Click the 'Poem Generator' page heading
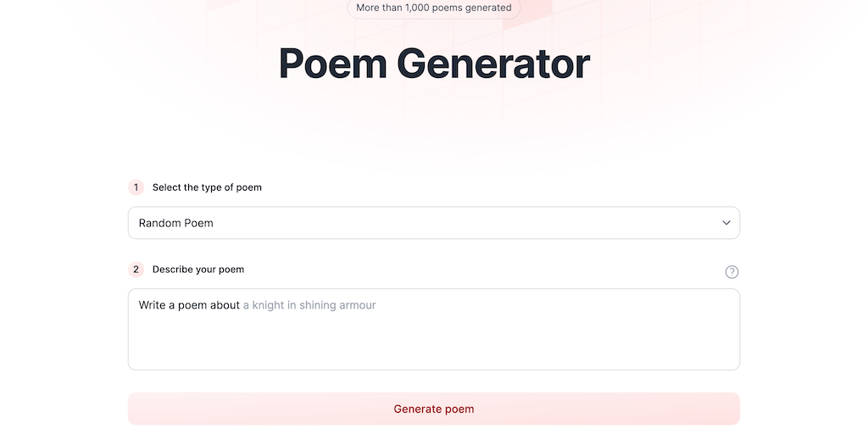 [x=434, y=64]
